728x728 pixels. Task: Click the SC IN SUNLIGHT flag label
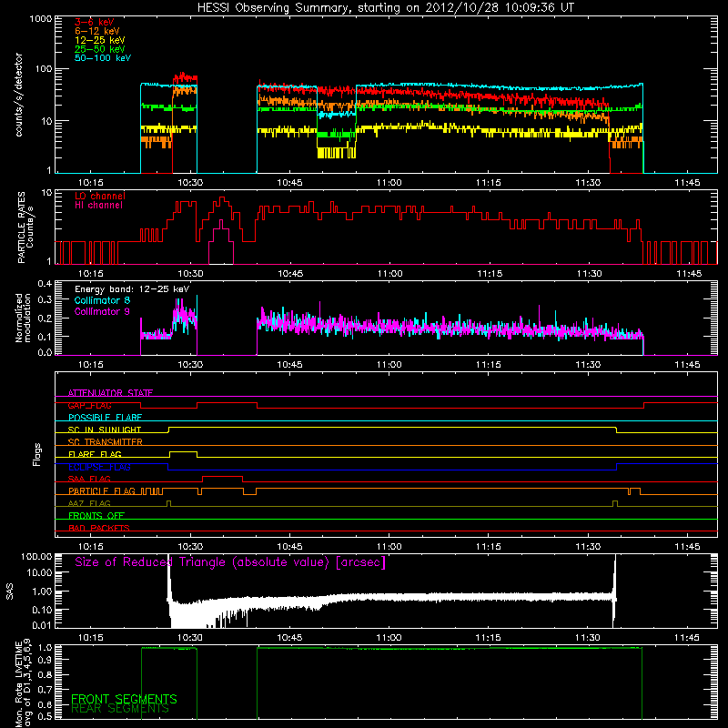(x=105, y=430)
